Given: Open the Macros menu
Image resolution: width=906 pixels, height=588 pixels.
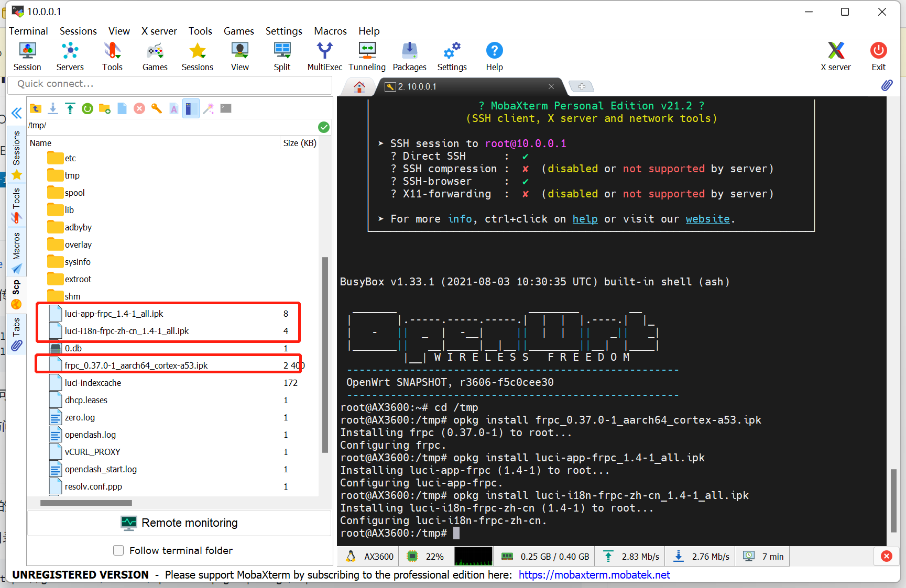Looking at the screenshot, I should click(x=330, y=31).
